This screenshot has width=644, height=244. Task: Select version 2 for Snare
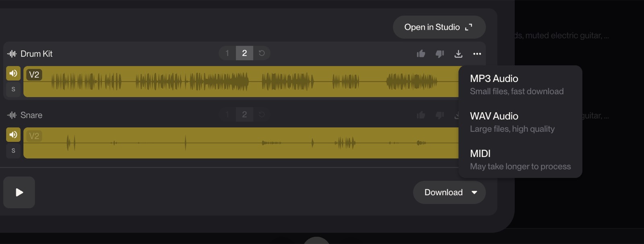(244, 115)
